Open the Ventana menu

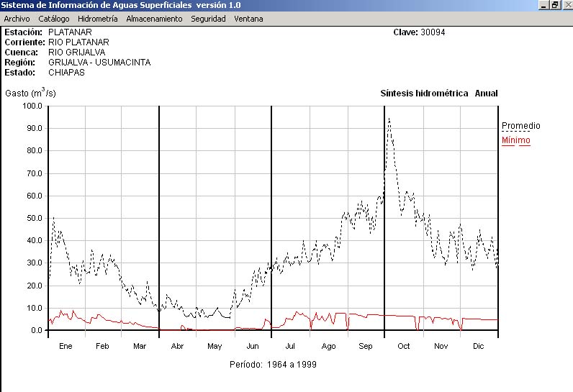(x=248, y=19)
